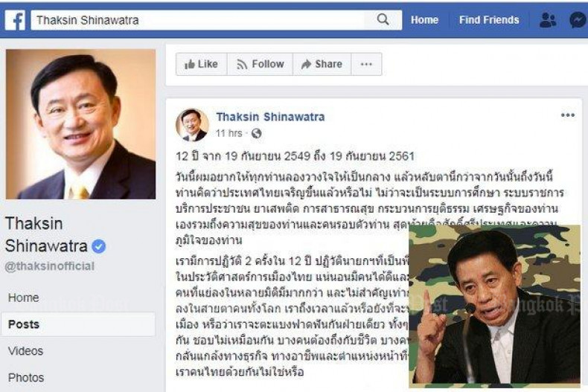Open the Messenger icon
The height and width of the screenshot is (392, 588).
tap(578, 20)
